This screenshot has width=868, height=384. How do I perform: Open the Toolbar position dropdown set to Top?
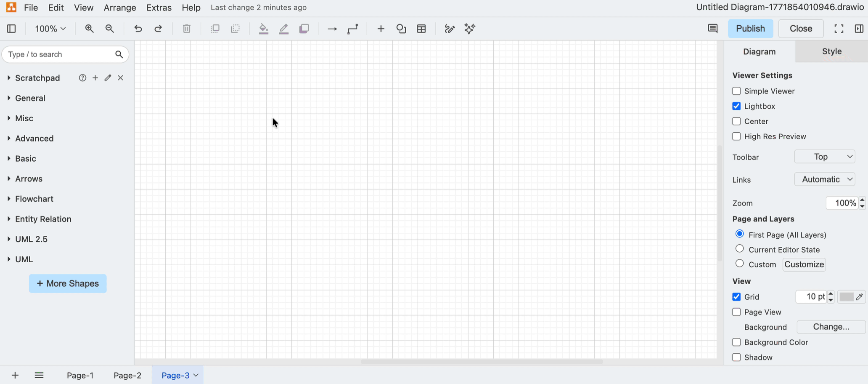[825, 157]
